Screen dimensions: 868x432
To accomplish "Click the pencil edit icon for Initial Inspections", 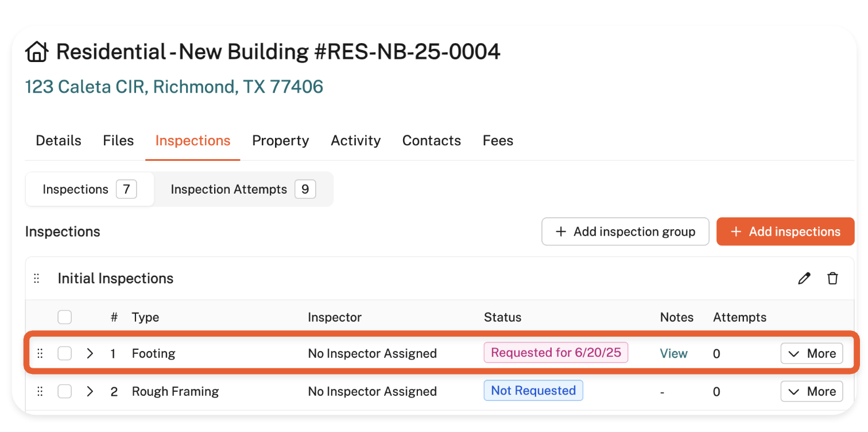I will pos(804,279).
